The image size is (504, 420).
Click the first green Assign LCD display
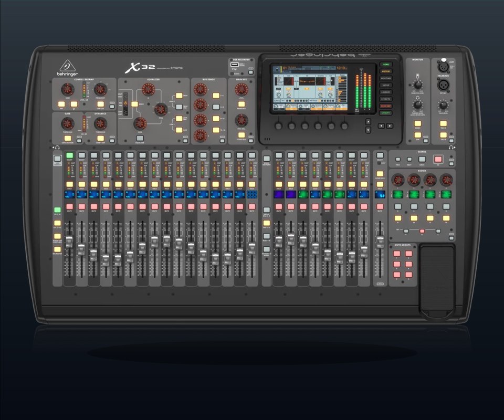coord(397,194)
